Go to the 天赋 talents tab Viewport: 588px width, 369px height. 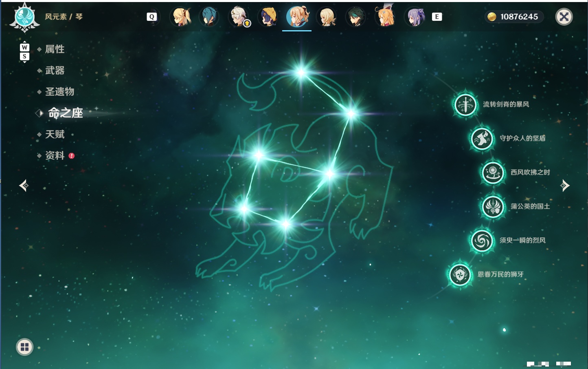coord(55,135)
